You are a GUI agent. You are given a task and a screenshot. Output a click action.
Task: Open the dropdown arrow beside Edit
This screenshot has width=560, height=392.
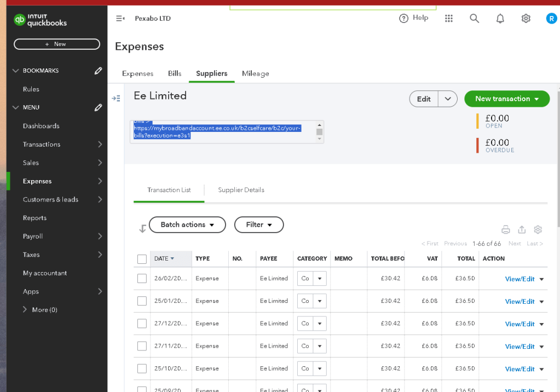pyautogui.click(x=448, y=99)
